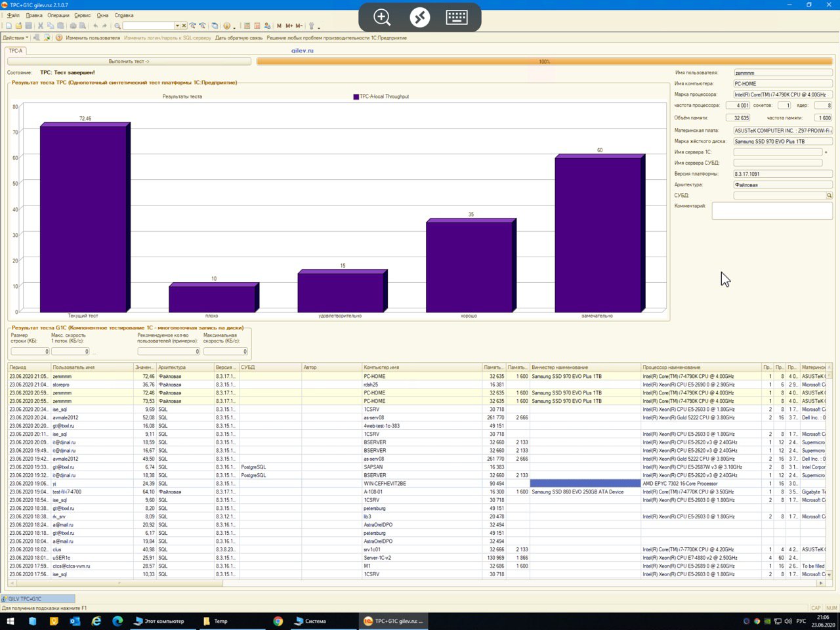Open the Сервис menu
Image resolution: width=840 pixels, height=630 pixels.
point(83,15)
